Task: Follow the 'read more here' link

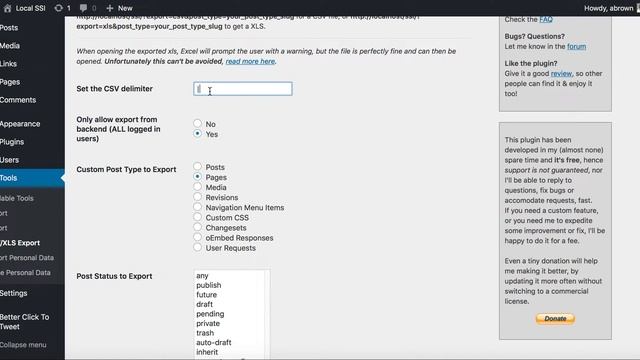Action: coord(250,61)
